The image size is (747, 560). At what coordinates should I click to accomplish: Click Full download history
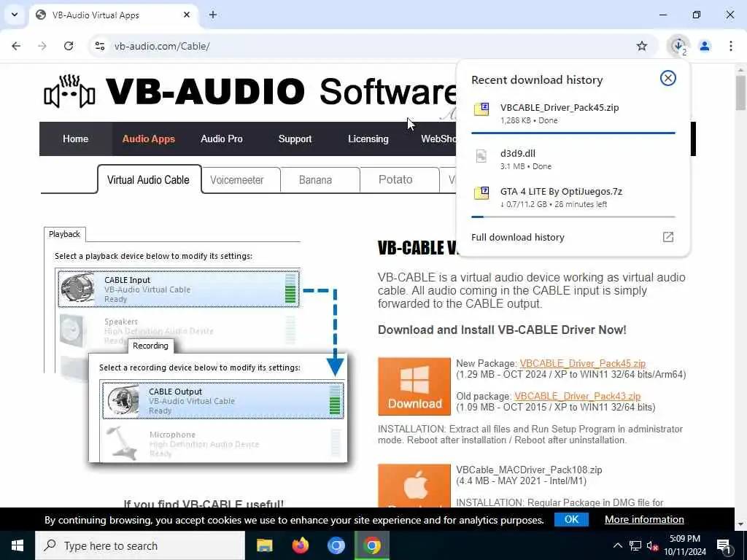(518, 237)
